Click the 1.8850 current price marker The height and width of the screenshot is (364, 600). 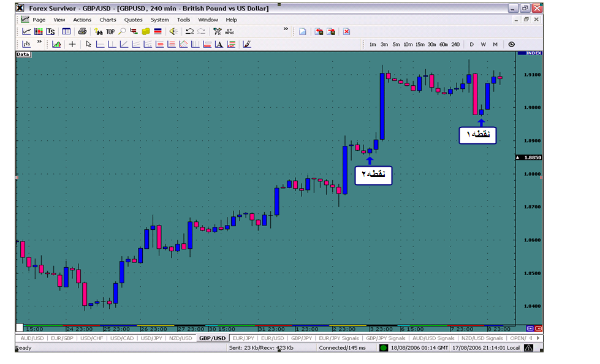529,157
